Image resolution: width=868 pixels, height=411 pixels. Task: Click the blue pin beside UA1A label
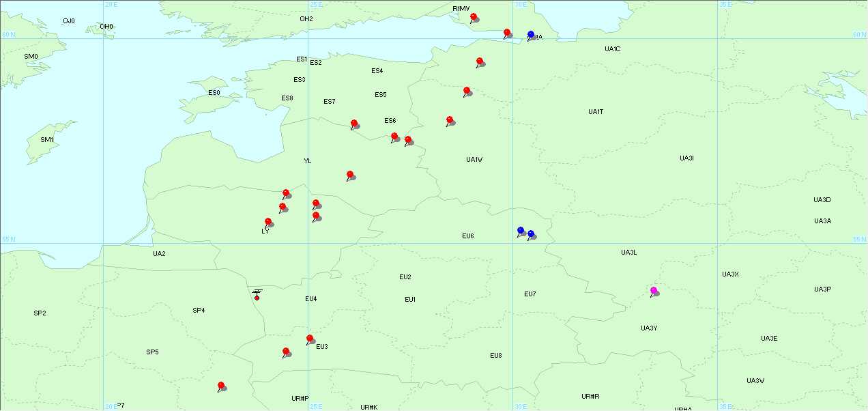[531, 34]
